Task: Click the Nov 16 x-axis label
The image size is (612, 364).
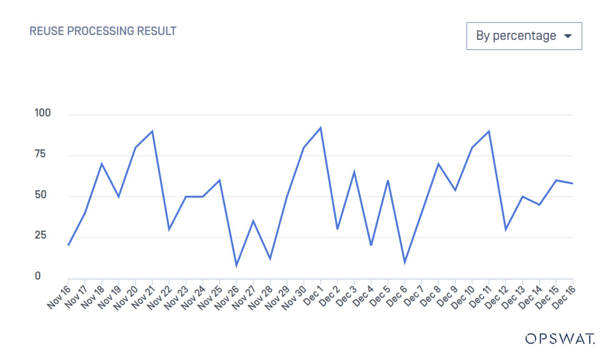Action: click(x=59, y=297)
